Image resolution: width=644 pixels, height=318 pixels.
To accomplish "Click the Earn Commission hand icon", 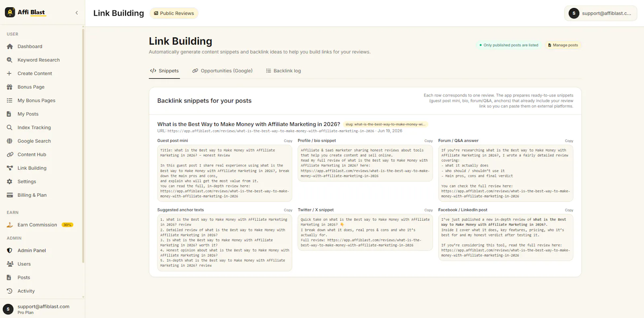I will 10,225.
